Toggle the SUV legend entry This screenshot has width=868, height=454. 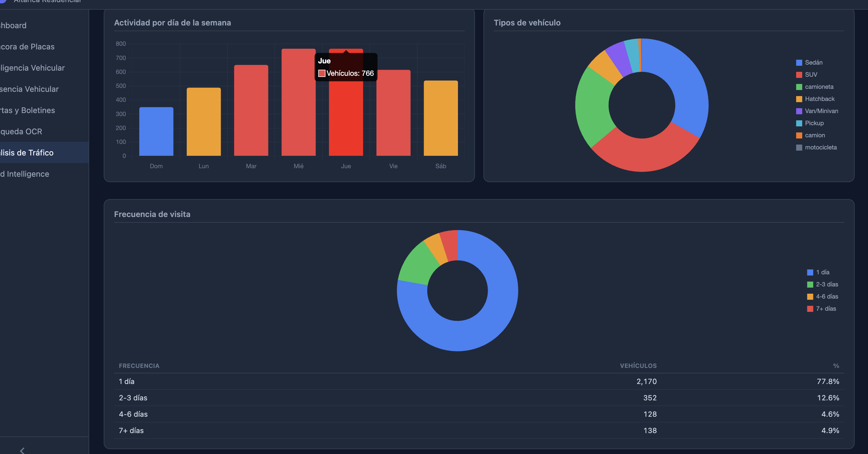(810, 75)
